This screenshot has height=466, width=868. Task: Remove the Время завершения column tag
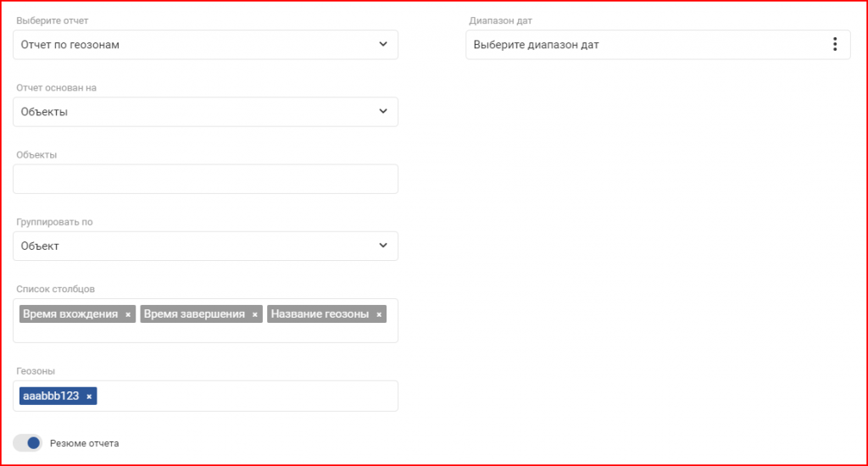[254, 314]
